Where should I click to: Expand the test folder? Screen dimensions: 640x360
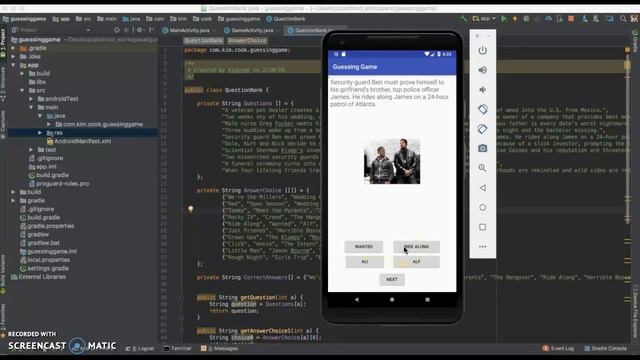[31, 150]
